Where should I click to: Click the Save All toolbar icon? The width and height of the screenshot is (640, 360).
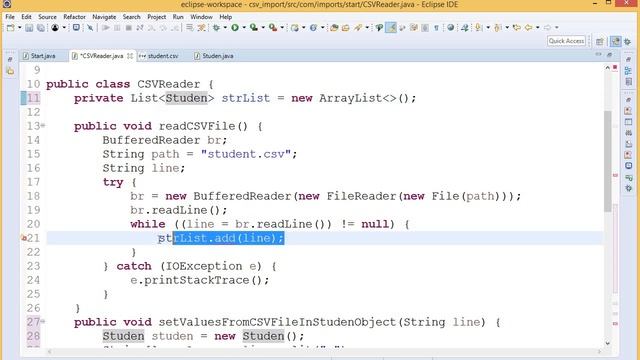(41, 28)
